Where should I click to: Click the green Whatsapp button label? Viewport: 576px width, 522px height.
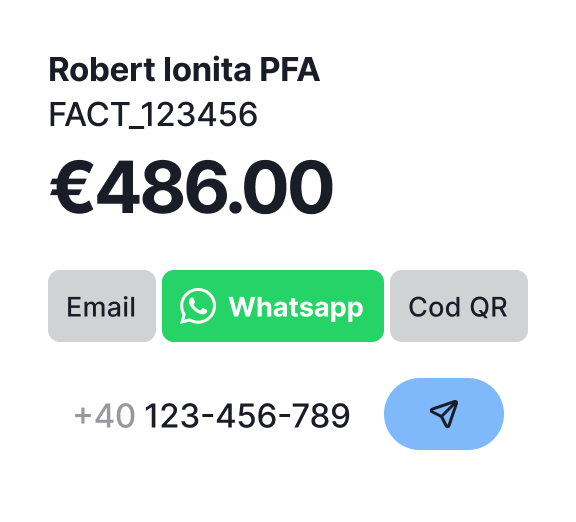click(296, 307)
